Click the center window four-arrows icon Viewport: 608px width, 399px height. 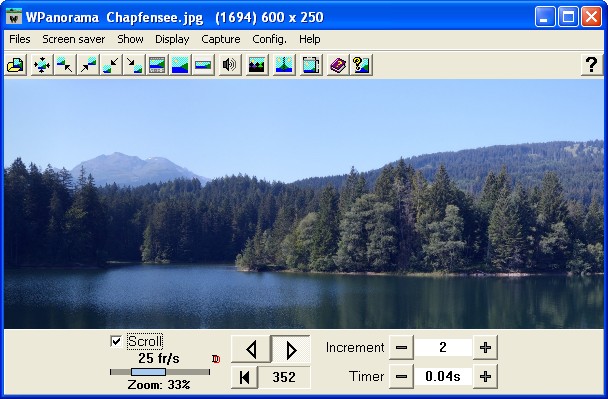point(42,65)
